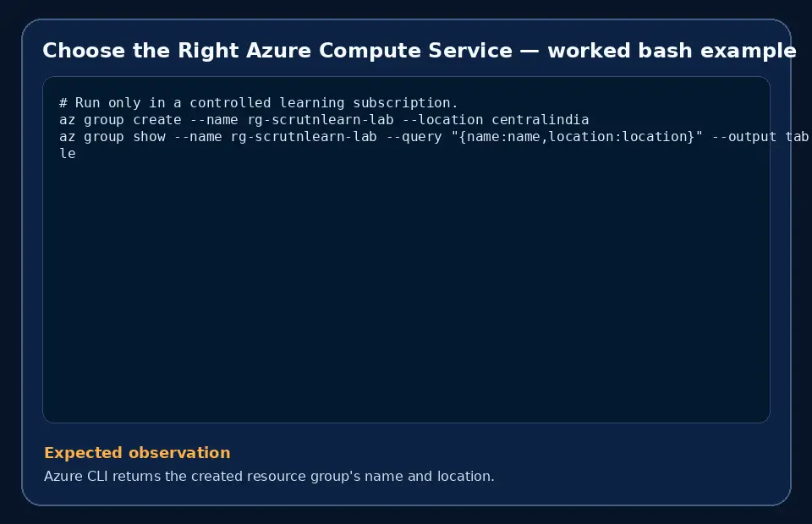This screenshot has width=812, height=524.
Task: Click the 'Expected observation' heading
Action: [137, 453]
